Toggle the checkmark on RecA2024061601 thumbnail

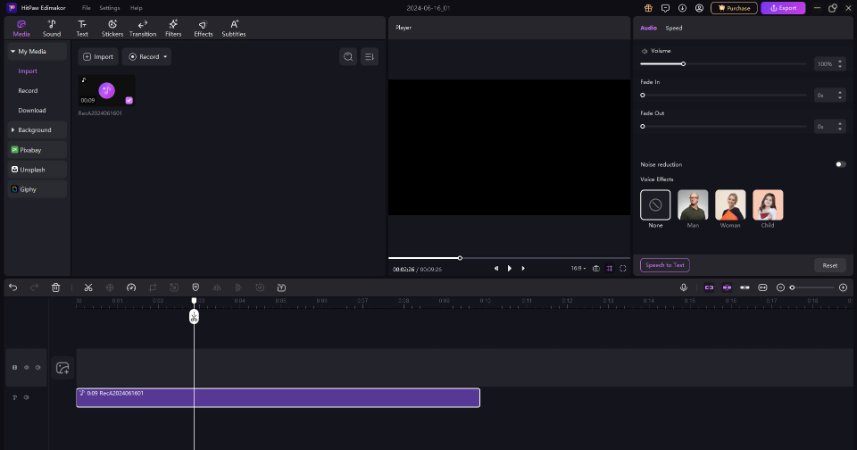[x=129, y=100]
